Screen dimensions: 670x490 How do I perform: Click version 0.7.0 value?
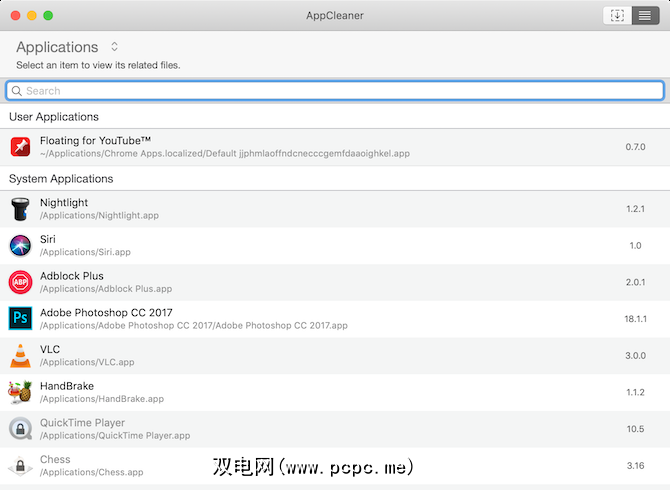point(635,147)
